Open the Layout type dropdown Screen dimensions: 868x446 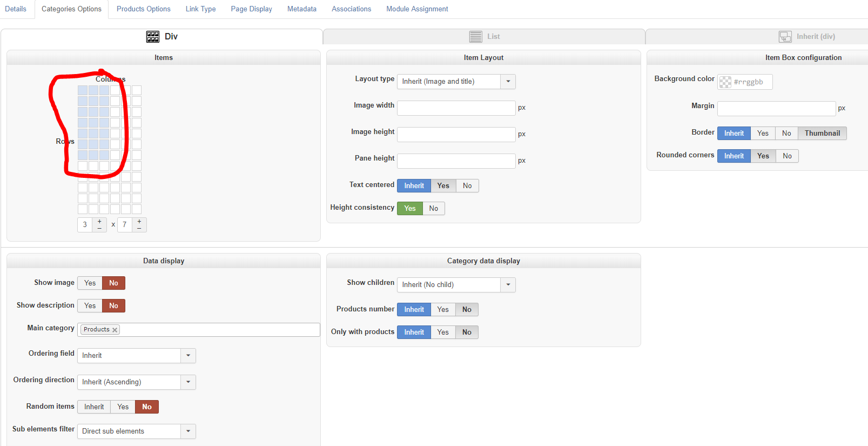pyautogui.click(x=508, y=82)
